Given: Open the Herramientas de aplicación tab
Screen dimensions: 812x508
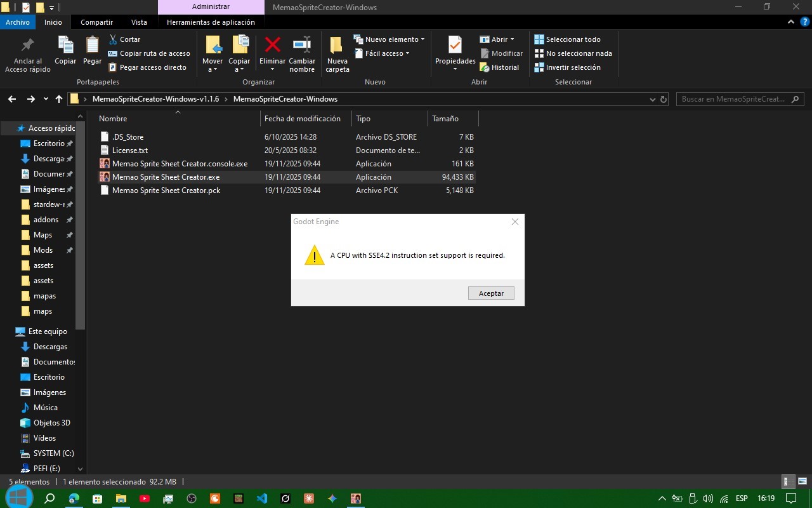Looking at the screenshot, I should (x=211, y=22).
